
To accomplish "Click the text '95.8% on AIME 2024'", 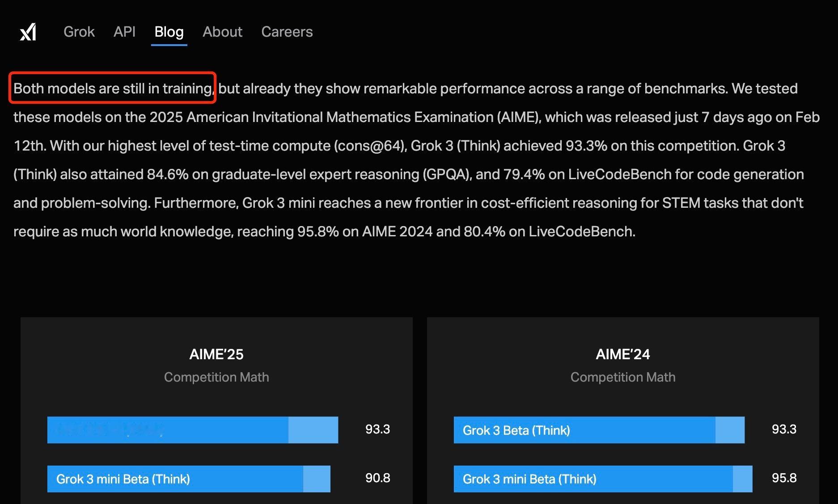I will [365, 231].
